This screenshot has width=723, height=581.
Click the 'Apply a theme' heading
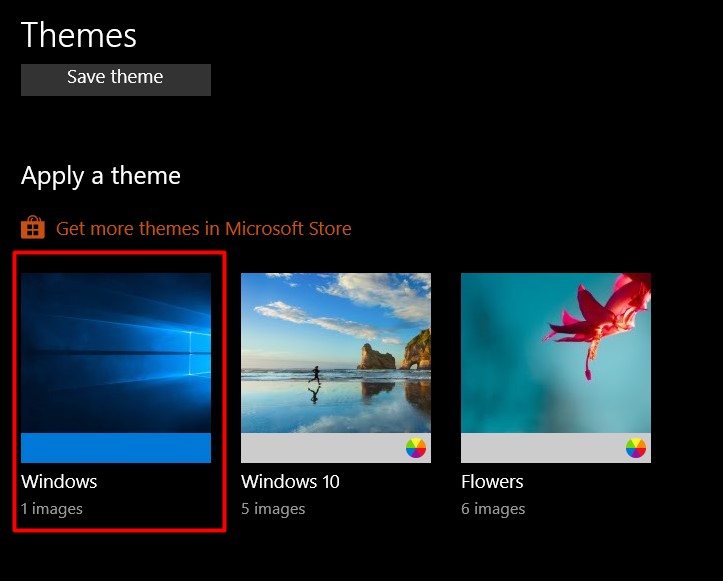point(101,176)
